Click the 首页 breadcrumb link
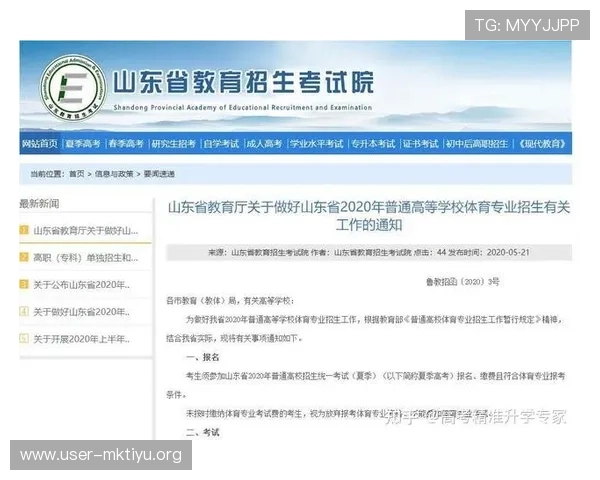 (x=77, y=174)
